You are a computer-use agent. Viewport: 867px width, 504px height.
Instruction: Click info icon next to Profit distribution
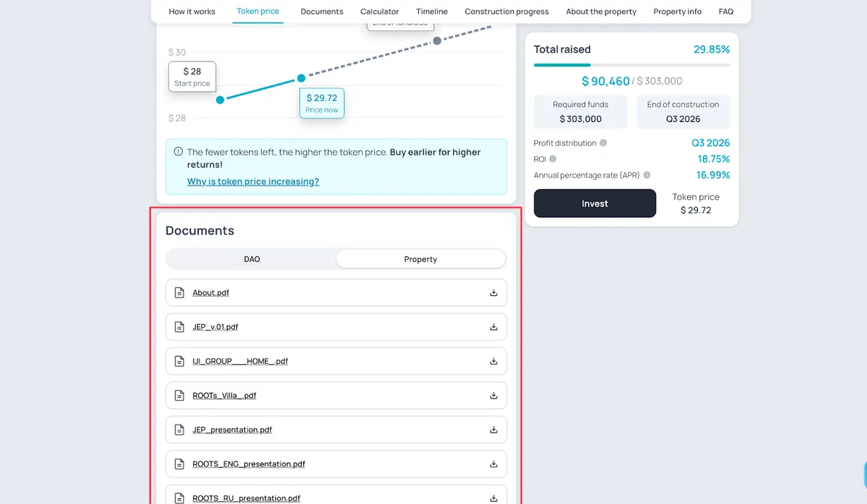(603, 143)
